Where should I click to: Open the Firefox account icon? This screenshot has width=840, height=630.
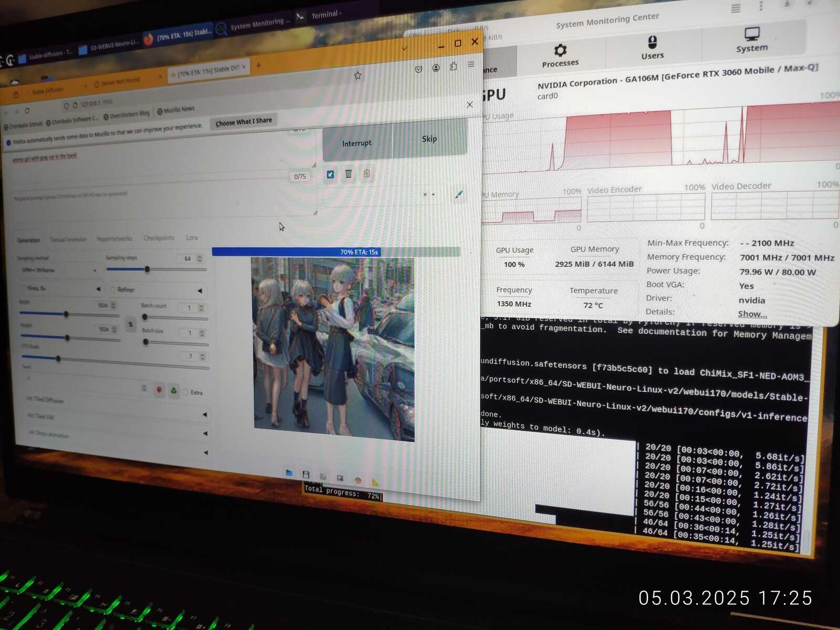436,68
